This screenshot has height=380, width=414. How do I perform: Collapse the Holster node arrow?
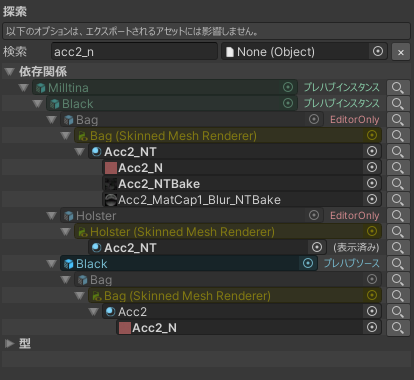(x=51, y=216)
